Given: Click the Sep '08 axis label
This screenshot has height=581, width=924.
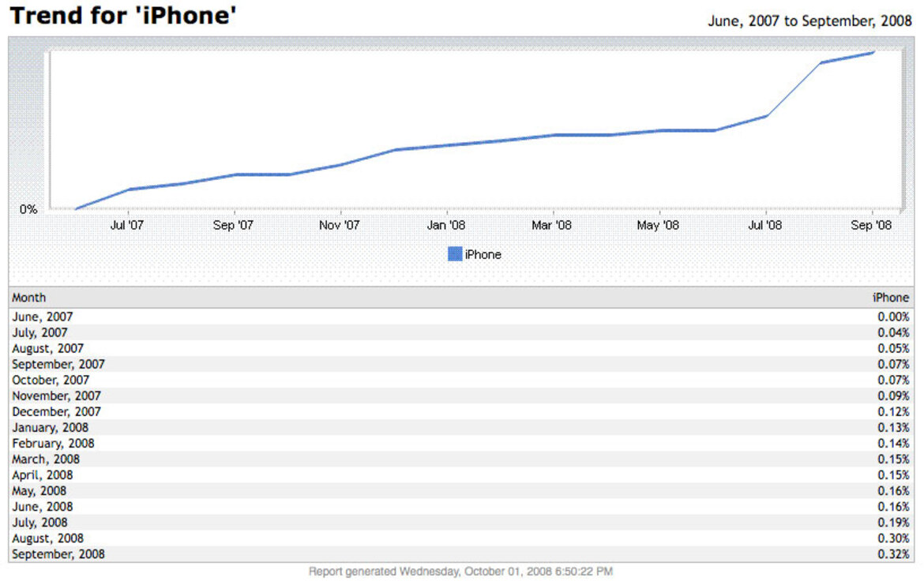Looking at the screenshot, I should pos(871,225).
